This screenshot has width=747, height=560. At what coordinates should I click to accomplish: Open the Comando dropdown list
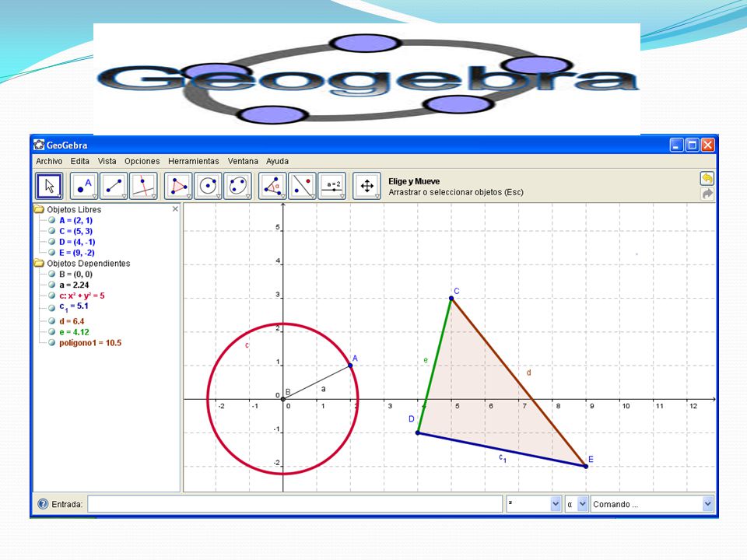click(707, 504)
